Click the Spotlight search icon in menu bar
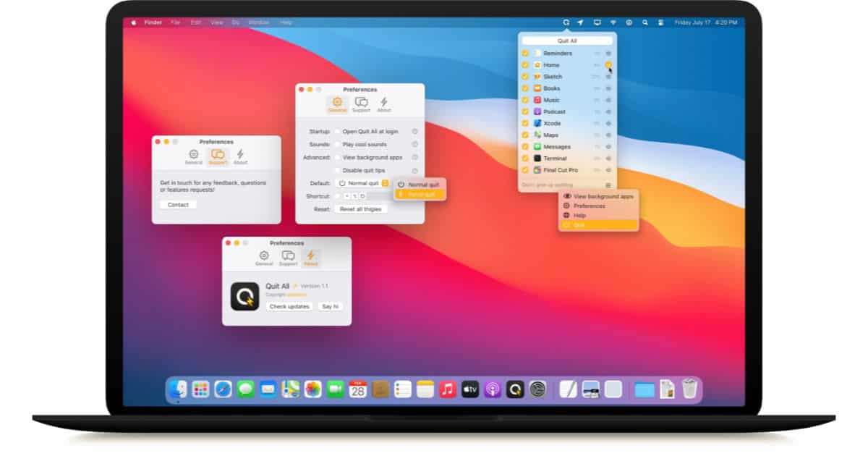The width and height of the screenshot is (868, 456). [644, 22]
